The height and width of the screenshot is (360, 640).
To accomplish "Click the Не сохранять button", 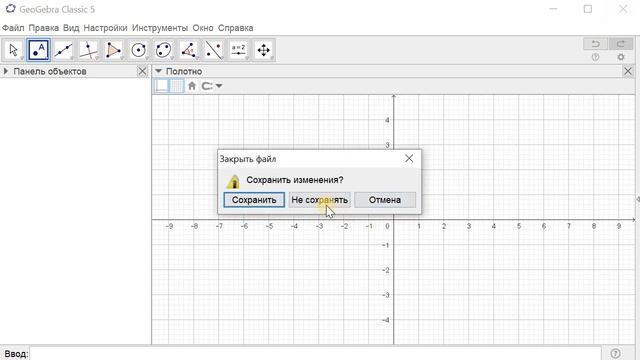I will pos(320,200).
